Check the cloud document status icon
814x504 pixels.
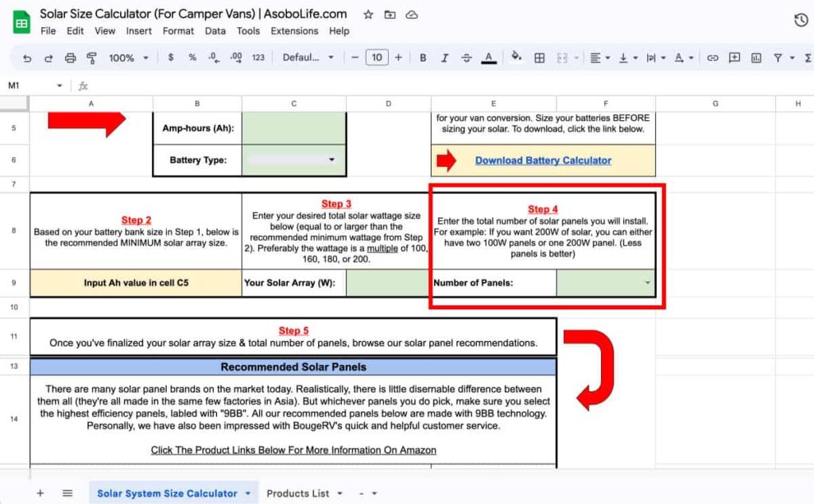point(412,14)
